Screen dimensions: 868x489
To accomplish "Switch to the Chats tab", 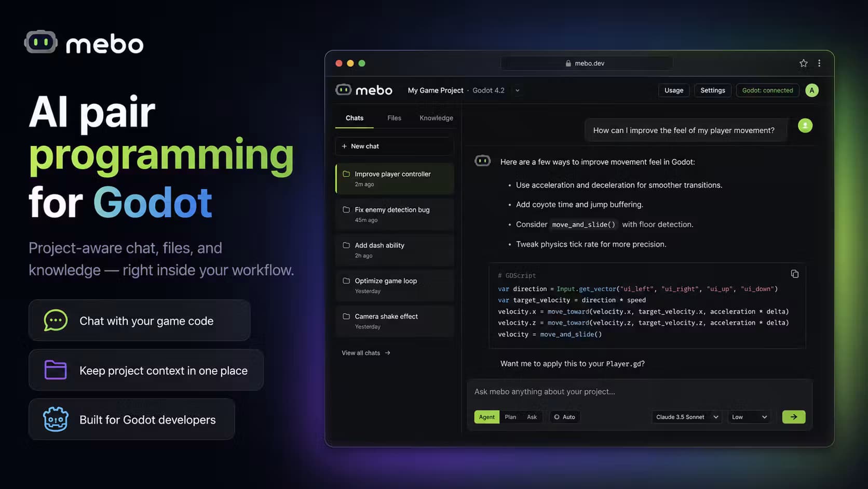I will click(x=355, y=118).
